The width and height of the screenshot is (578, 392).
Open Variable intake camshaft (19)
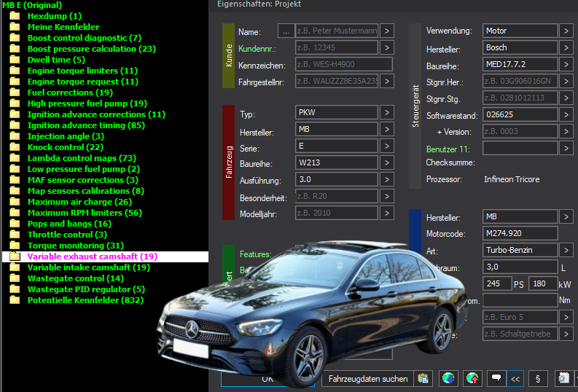(89, 267)
